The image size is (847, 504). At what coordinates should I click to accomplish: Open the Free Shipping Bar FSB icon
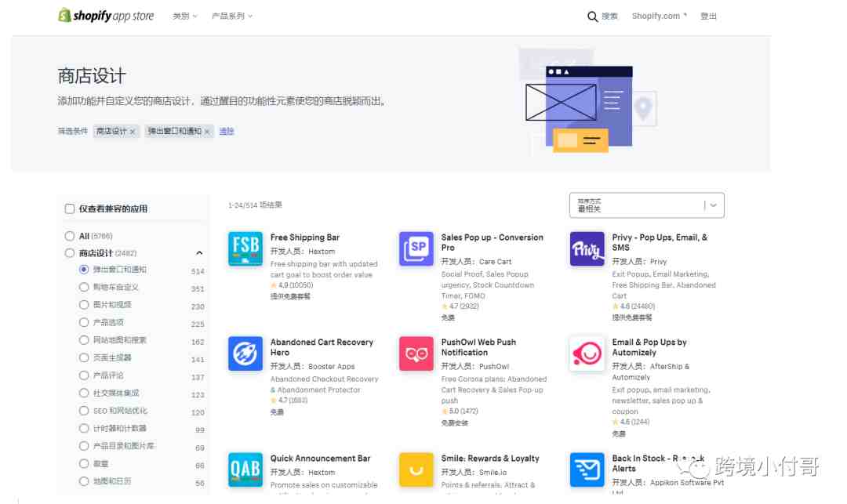pyautogui.click(x=245, y=248)
